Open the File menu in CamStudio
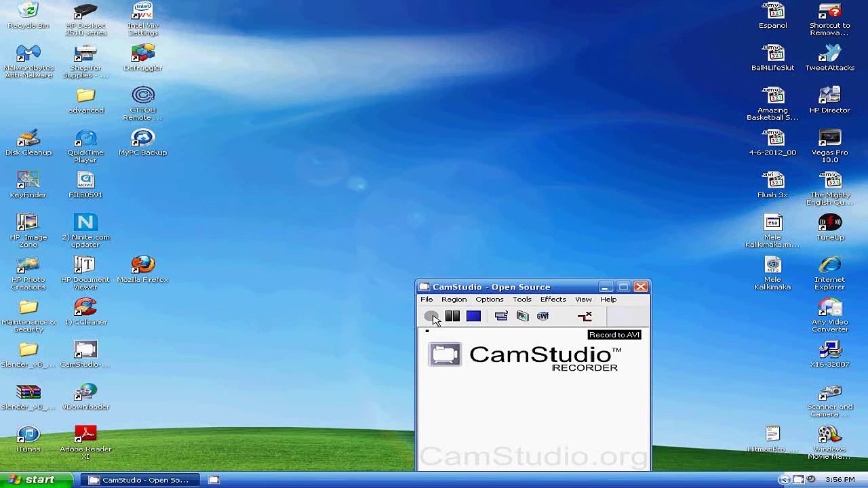Image resolution: width=868 pixels, height=488 pixels. (427, 300)
